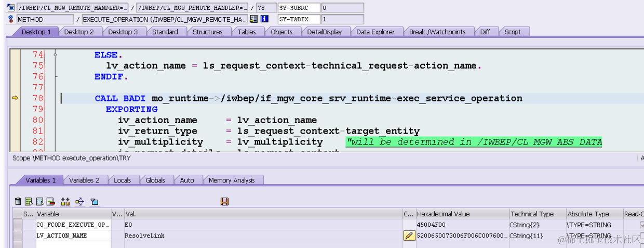Click the Technical Type column header
Screen dimensions: 644x248
click(x=538, y=214)
